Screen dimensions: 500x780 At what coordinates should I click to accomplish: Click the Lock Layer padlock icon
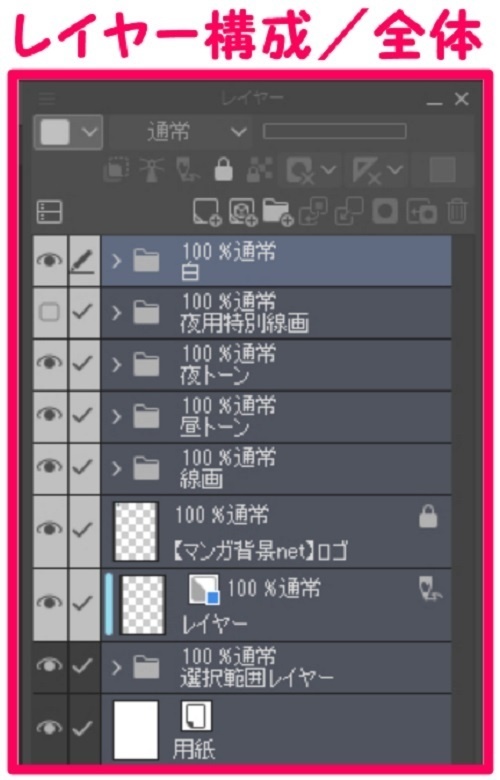pyautogui.click(x=223, y=170)
